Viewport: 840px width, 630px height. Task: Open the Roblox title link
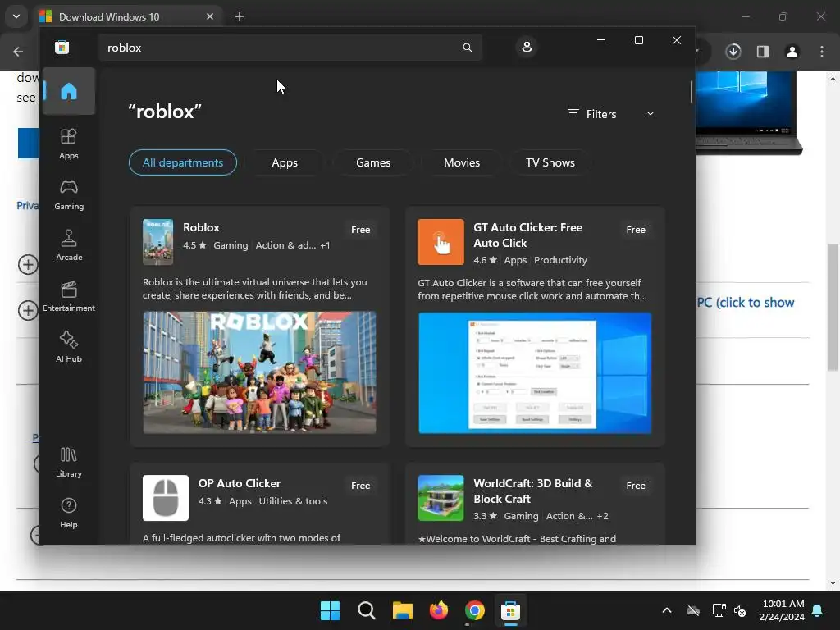click(x=201, y=227)
